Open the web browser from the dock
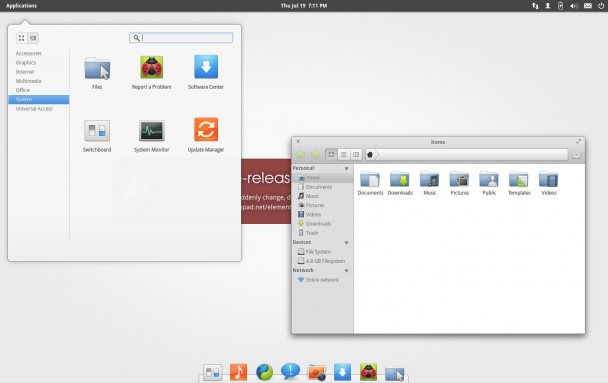 tap(264, 372)
